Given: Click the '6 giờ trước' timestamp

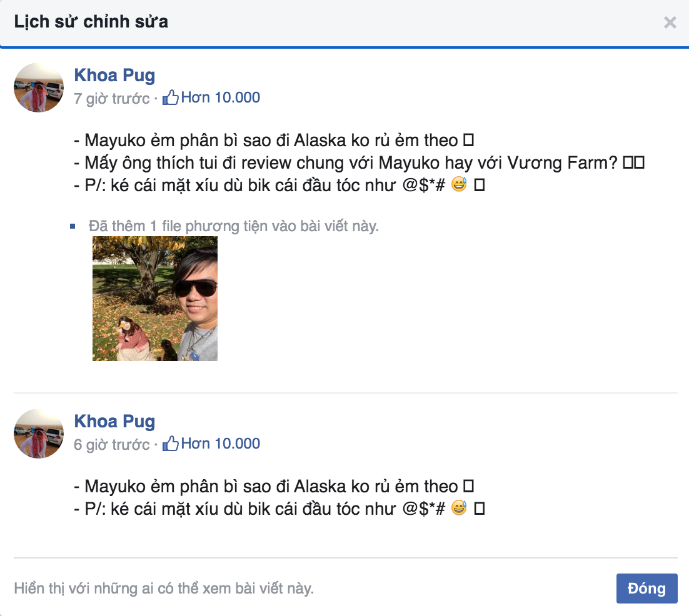Looking at the screenshot, I should coord(111,445).
